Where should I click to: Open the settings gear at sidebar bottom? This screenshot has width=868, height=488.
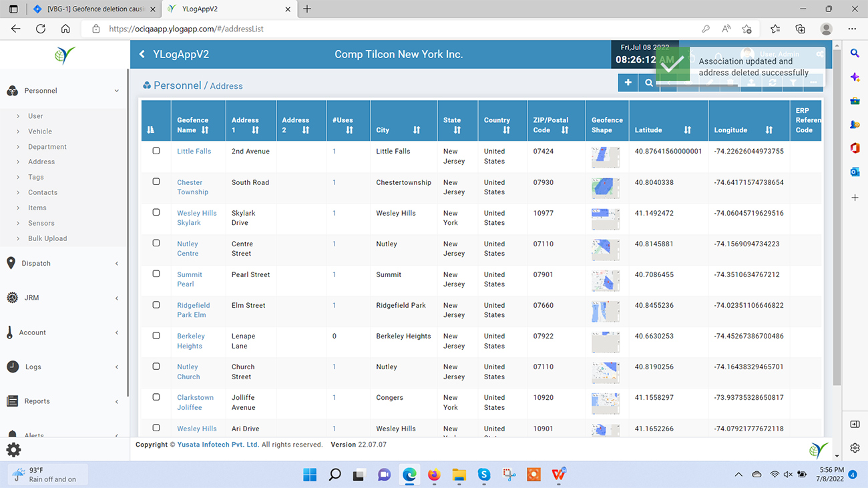point(13,449)
